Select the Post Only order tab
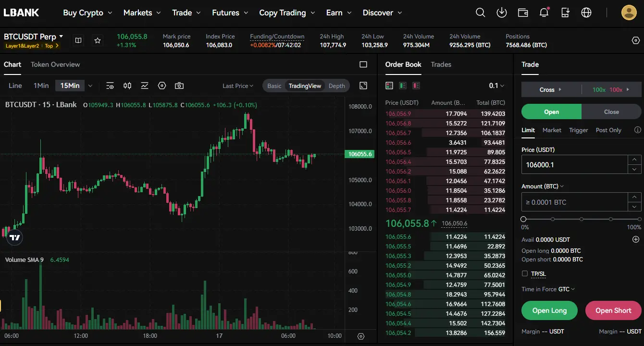The image size is (644, 346). click(x=608, y=130)
